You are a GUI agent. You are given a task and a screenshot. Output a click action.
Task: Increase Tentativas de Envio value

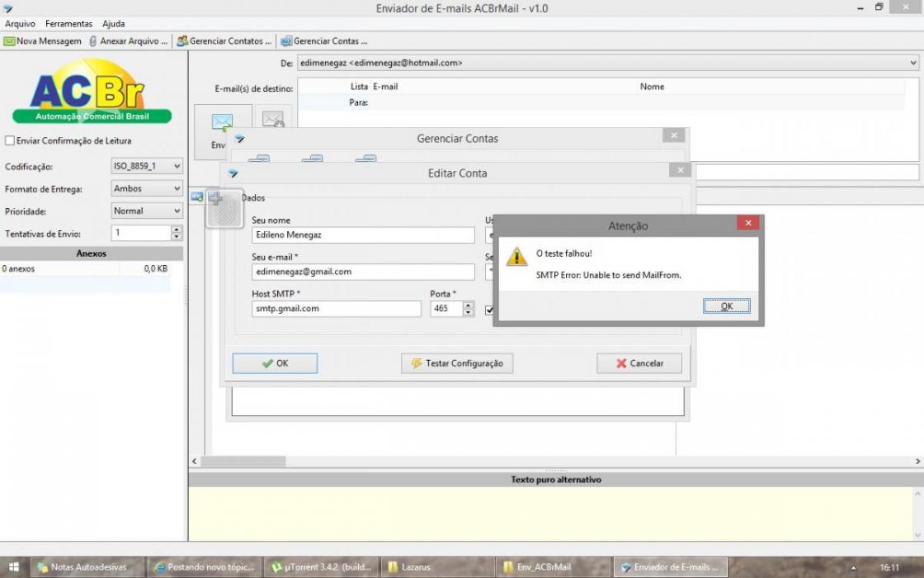point(177,230)
